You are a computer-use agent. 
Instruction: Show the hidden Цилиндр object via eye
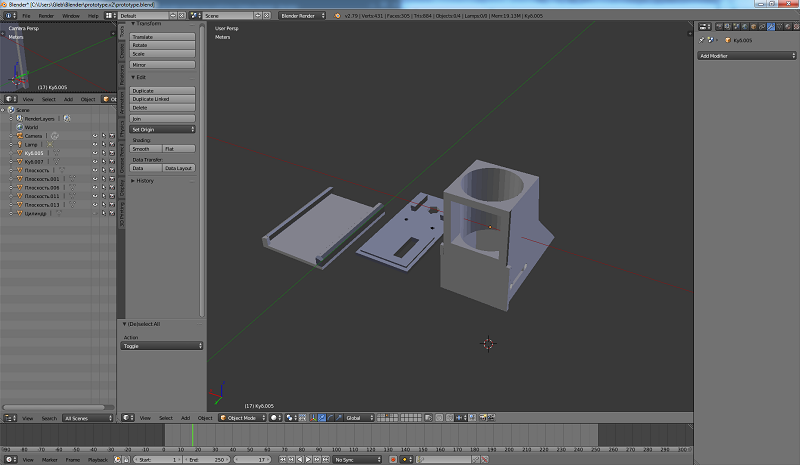point(95,213)
